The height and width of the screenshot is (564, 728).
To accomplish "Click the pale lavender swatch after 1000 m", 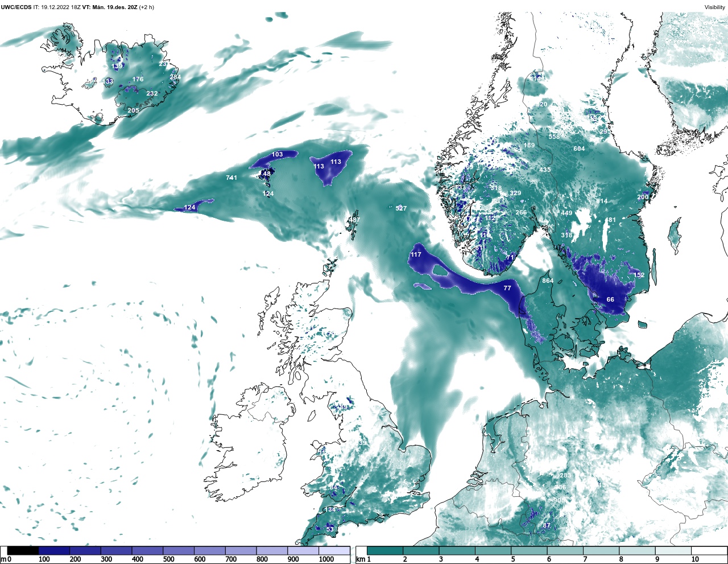I will coord(334,550).
